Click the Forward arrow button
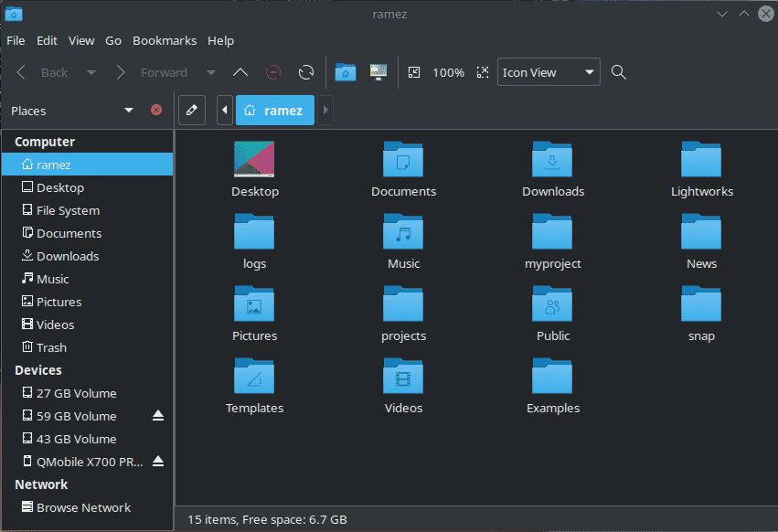This screenshot has height=532, width=778. [120, 72]
